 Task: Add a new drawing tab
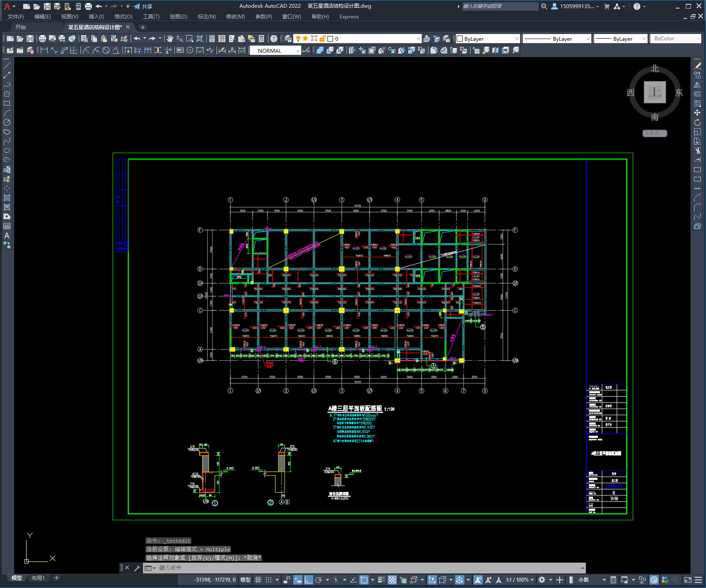[x=143, y=27]
